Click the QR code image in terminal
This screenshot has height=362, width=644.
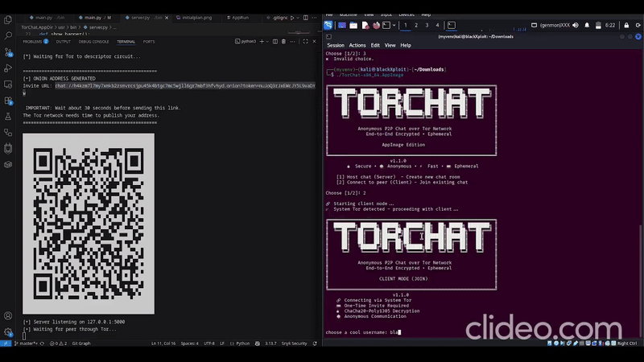(89, 224)
